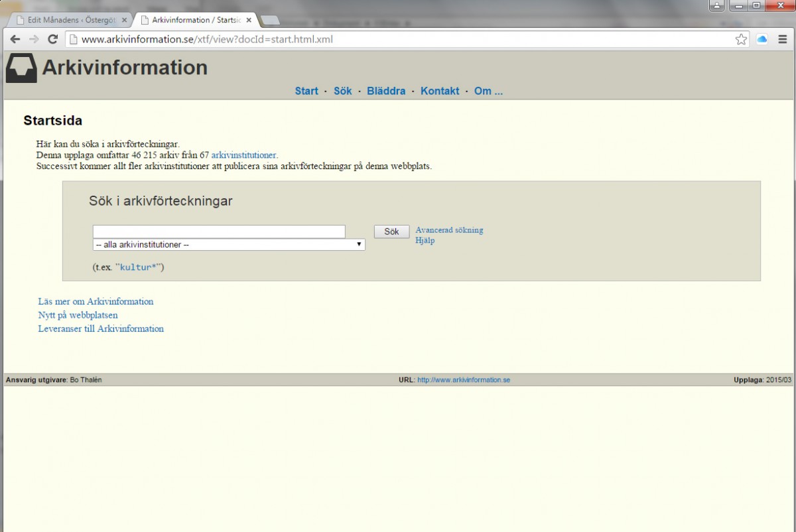Reload the page with the refresh icon
Screen dimensions: 796x532
tap(53, 39)
